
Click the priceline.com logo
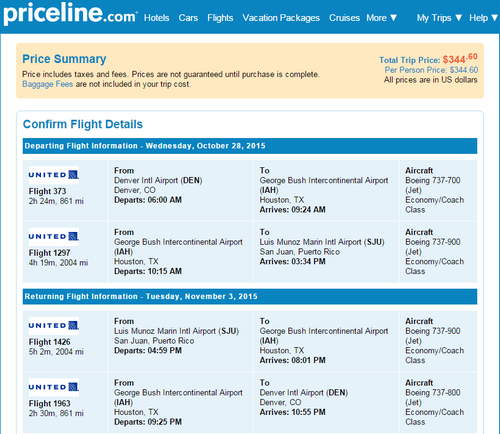(x=70, y=14)
